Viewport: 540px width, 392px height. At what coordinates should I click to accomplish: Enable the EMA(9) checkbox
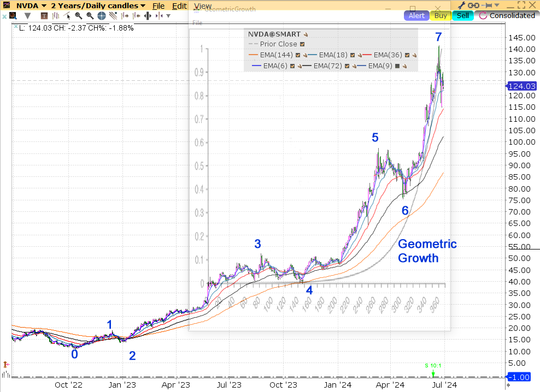[397, 66]
